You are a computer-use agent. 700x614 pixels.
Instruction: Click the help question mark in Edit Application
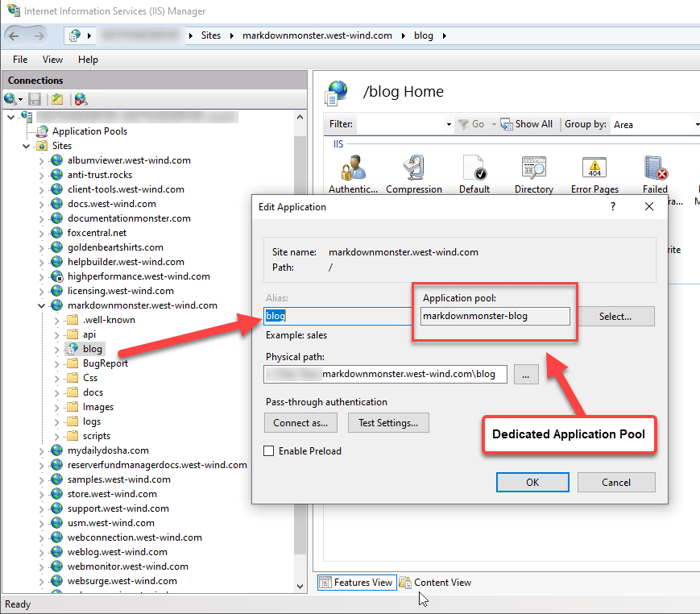click(613, 206)
